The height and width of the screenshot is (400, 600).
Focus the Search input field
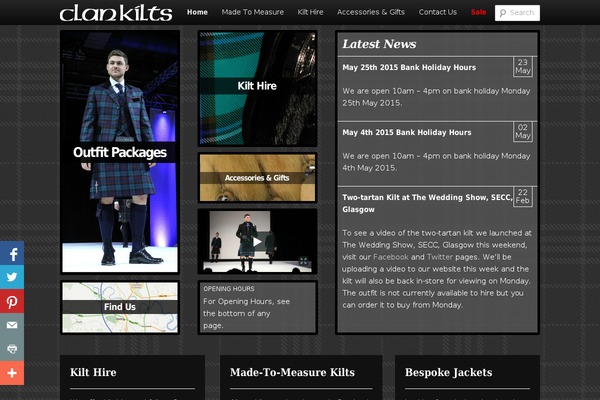click(517, 13)
